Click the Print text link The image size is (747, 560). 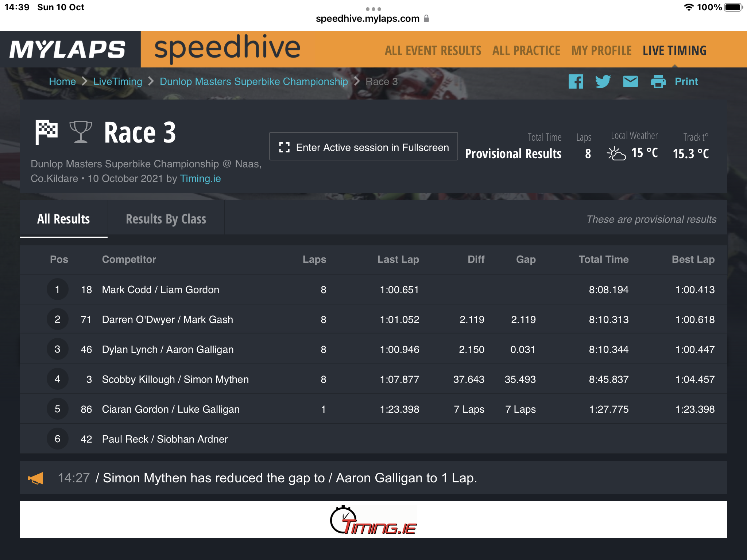pyautogui.click(x=686, y=81)
